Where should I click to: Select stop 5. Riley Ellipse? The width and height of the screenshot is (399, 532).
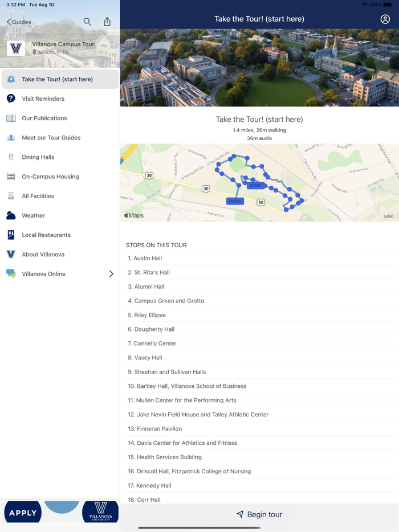click(261, 315)
